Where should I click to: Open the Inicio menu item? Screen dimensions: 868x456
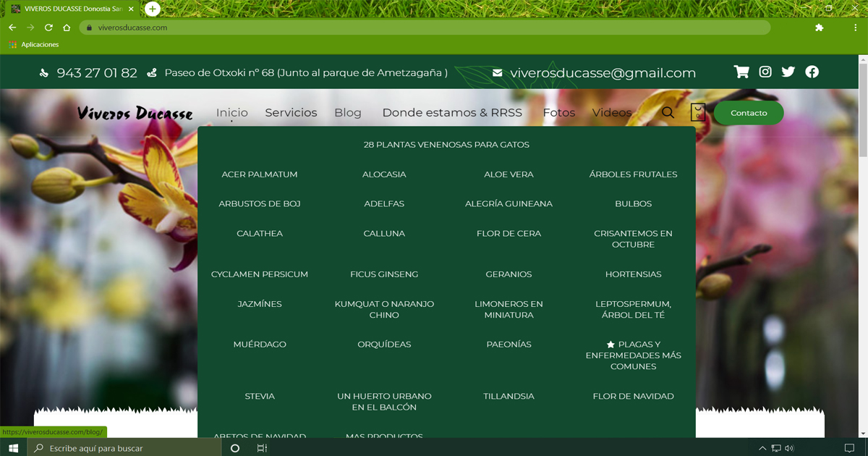pos(231,112)
